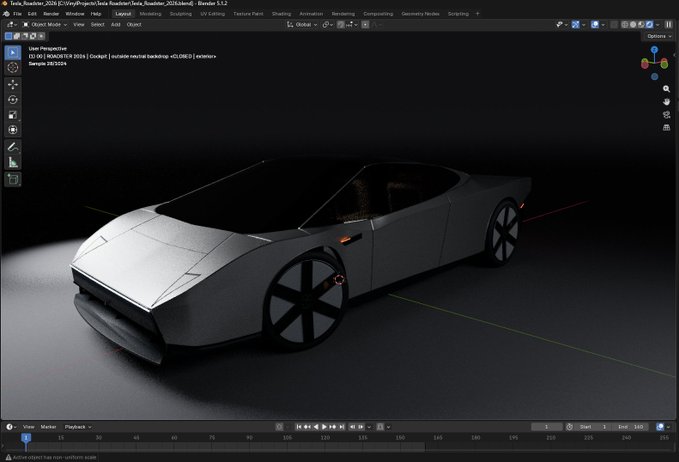
Task: Open the Object Mode dropdown
Action: point(45,25)
